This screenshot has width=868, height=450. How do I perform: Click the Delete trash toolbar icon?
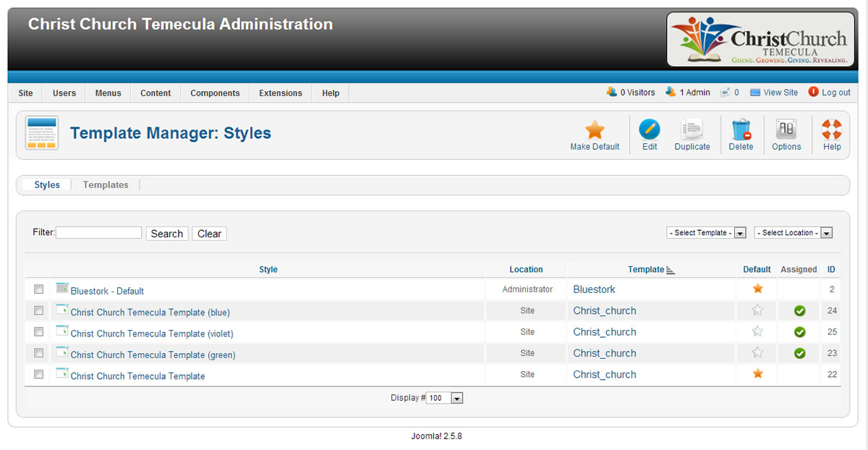741,130
